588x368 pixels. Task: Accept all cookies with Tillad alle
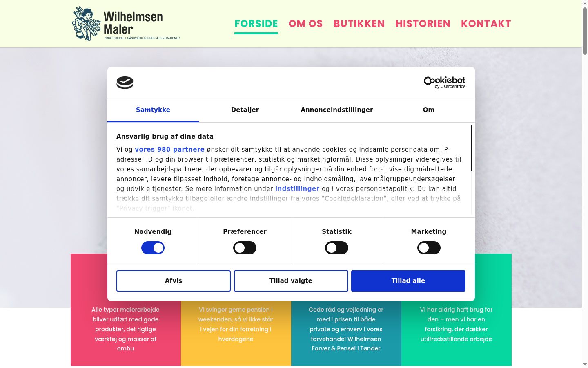408,281
